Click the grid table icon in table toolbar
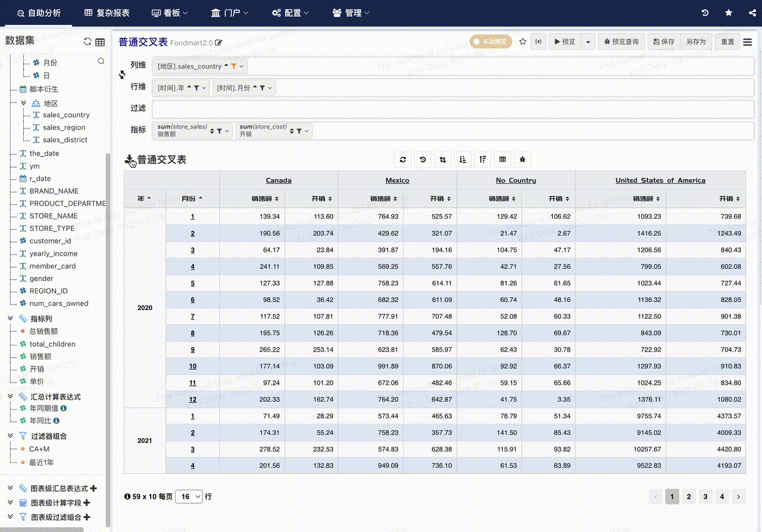Viewport: 762px width, 532px height. [x=502, y=159]
